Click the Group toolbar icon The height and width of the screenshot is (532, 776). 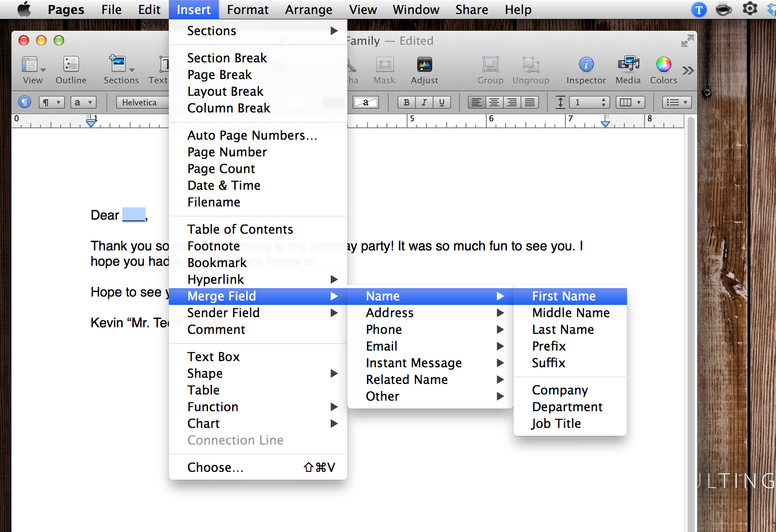click(x=490, y=69)
